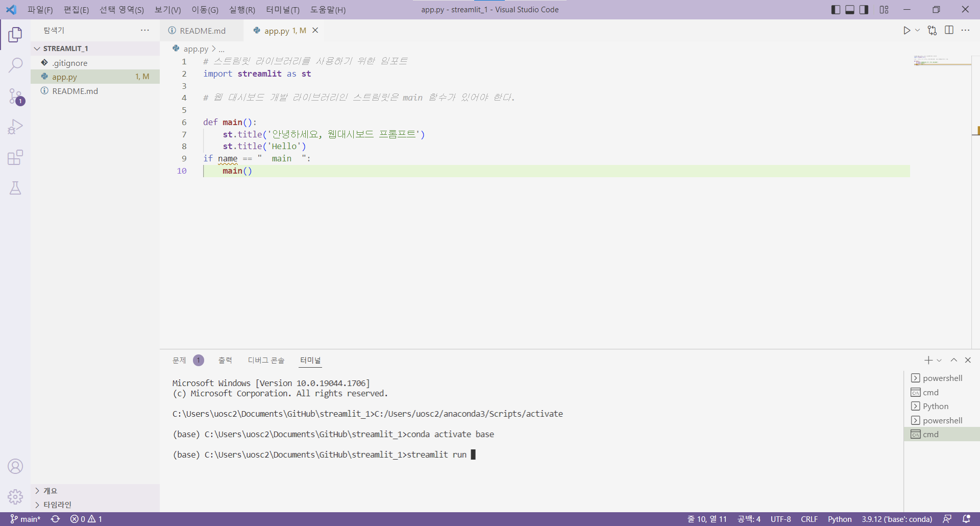Open the 도움말(H) menu
The image size is (980, 526).
tap(328, 10)
